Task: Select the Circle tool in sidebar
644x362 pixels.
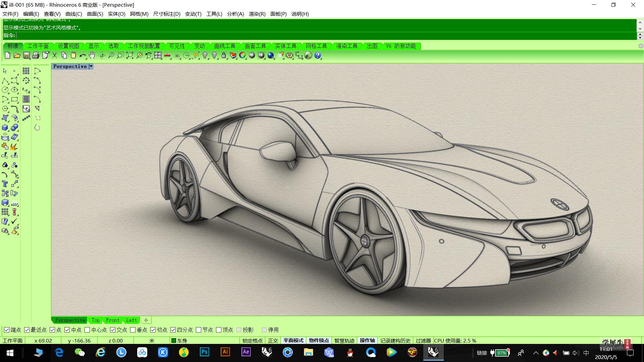Action: pyautogui.click(x=5, y=90)
